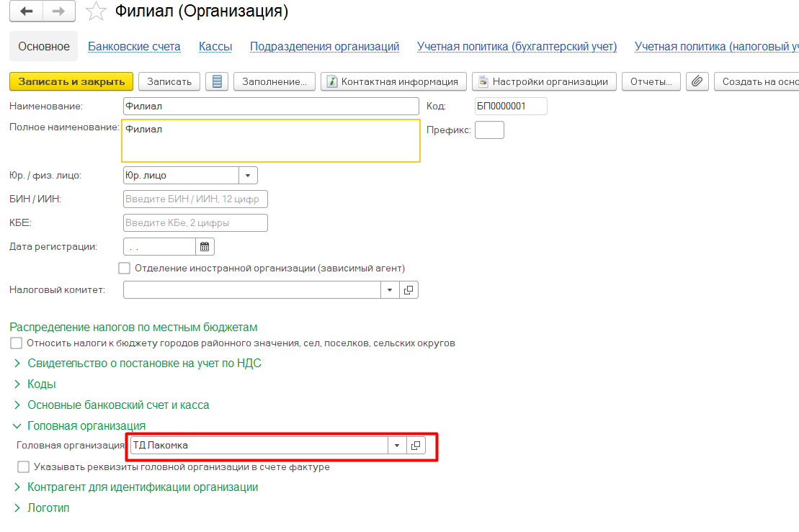Check Относить налоги к бюджету городов
The height and width of the screenshot is (532, 799).
pos(17,343)
